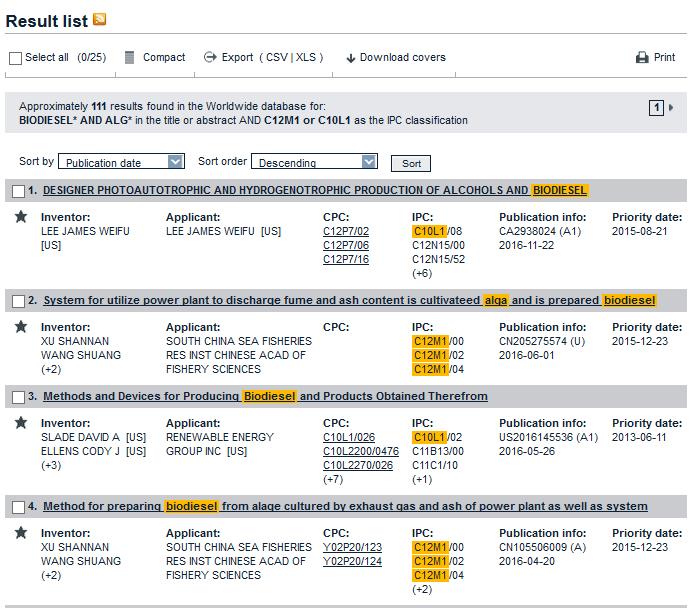Expand (+1) more IPC codes in result 3
Viewport: 699px width, 608px height.
(x=422, y=479)
